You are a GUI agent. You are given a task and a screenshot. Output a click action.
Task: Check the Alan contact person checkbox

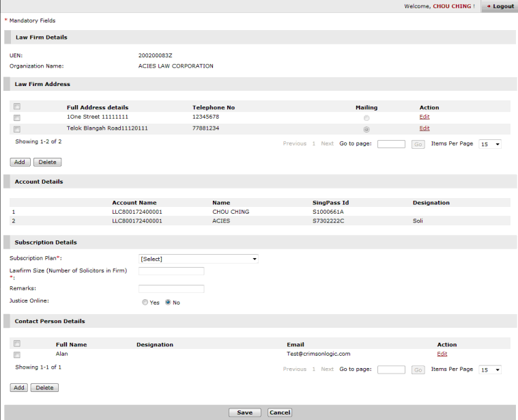(17, 354)
